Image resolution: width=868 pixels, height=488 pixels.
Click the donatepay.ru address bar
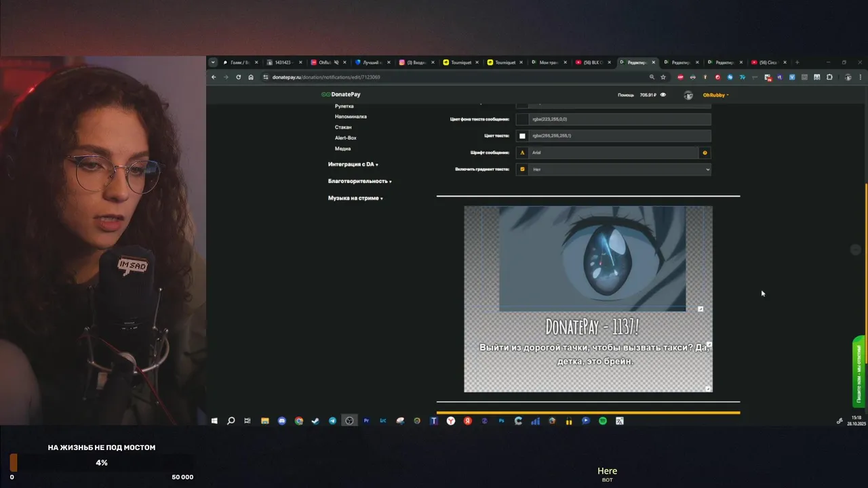point(454,77)
